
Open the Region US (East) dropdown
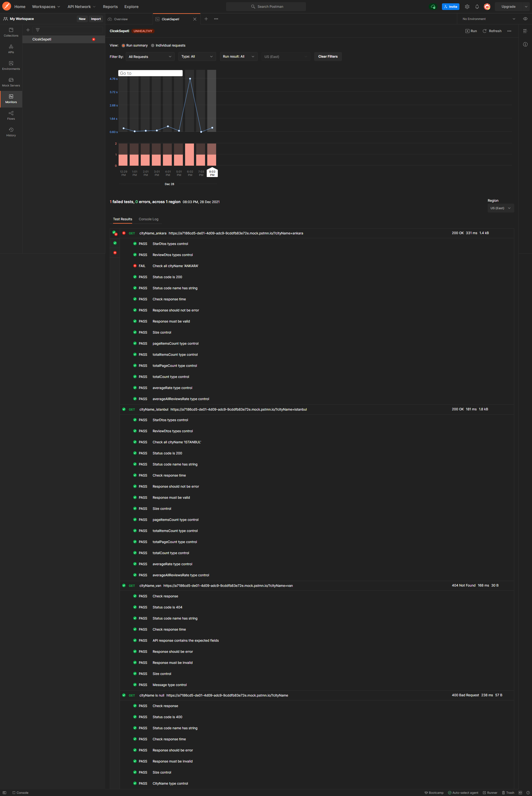point(500,208)
